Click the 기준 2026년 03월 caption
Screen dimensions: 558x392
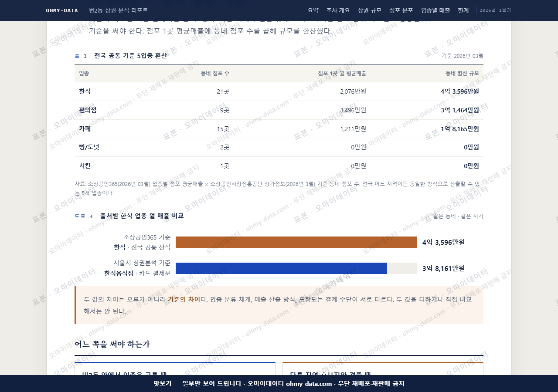[x=463, y=56]
